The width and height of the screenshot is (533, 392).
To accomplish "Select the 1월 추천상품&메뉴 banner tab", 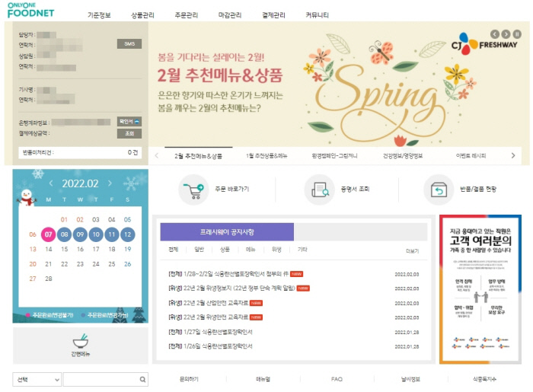I will pos(266,156).
